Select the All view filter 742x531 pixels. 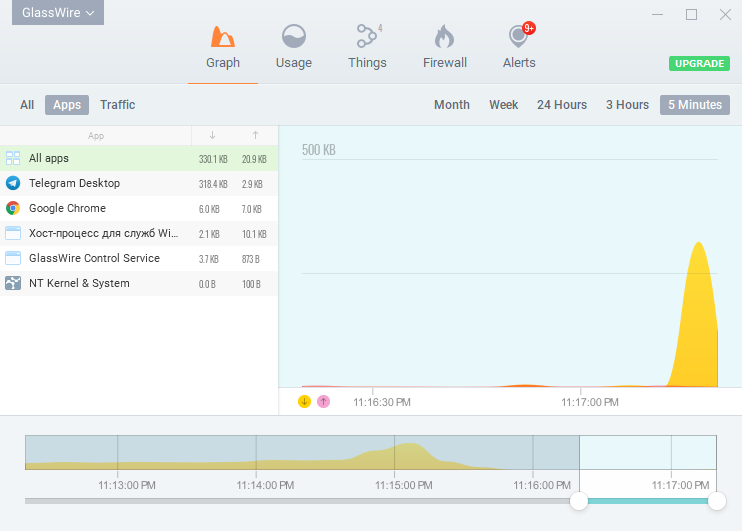(27, 105)
